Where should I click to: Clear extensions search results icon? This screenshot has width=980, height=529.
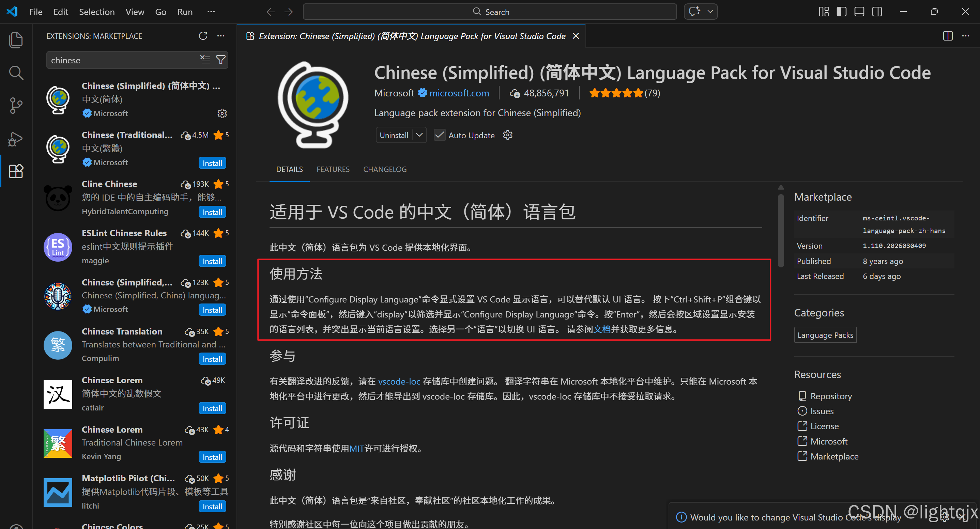point(205,60)
